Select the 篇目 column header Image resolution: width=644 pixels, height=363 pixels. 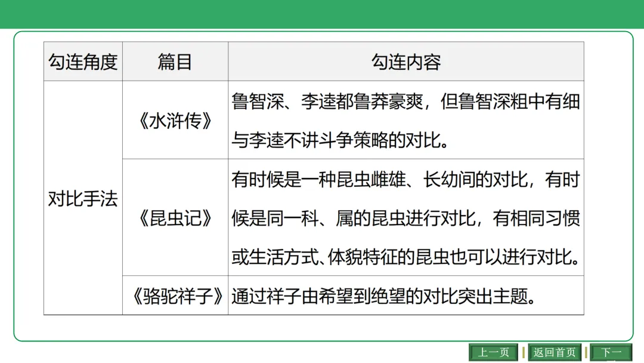[x=175, y=61]
